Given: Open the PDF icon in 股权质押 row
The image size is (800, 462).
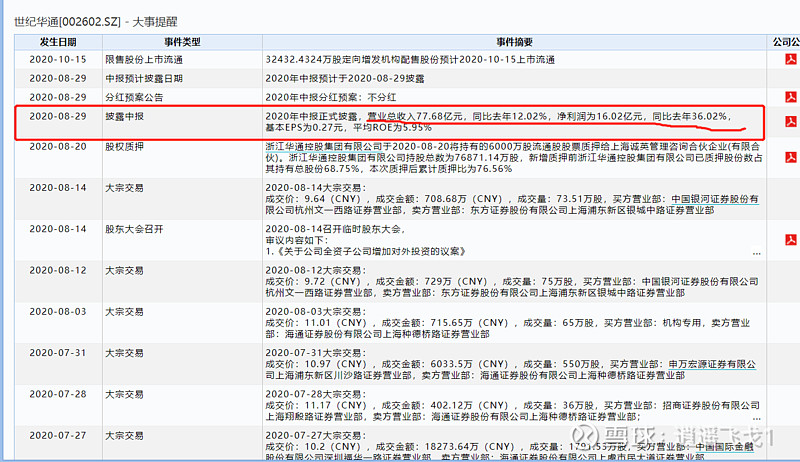Looking at the screenshot, I should pos(791,157).
